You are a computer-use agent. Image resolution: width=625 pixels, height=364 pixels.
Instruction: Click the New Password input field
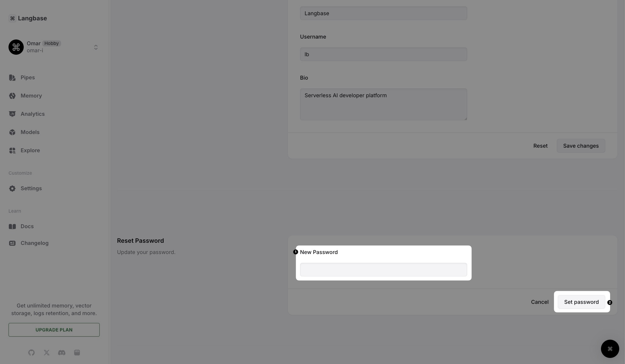click(383, 270)
